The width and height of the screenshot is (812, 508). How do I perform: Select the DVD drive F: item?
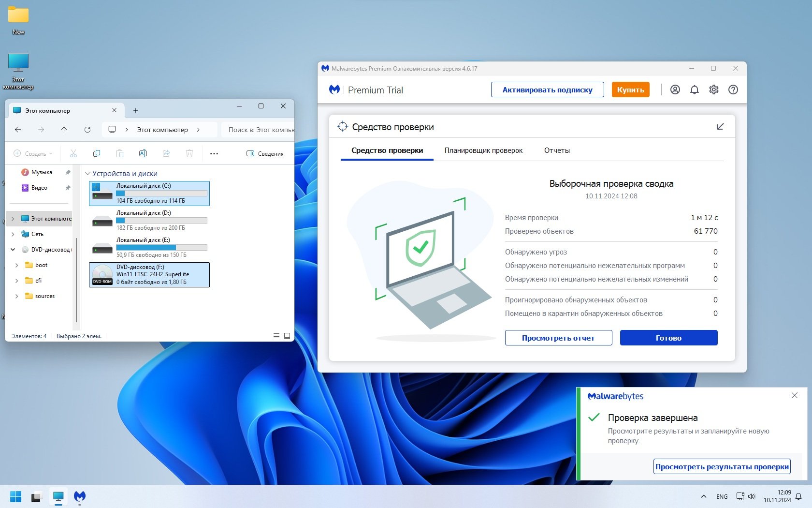coord(149,275)
